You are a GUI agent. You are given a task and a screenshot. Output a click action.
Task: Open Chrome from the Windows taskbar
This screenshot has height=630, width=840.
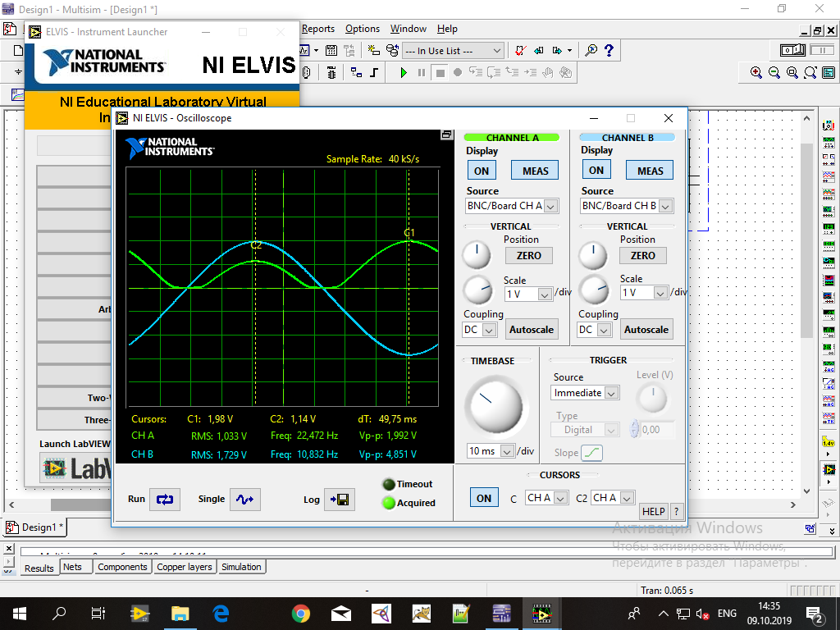coord(301,614)
